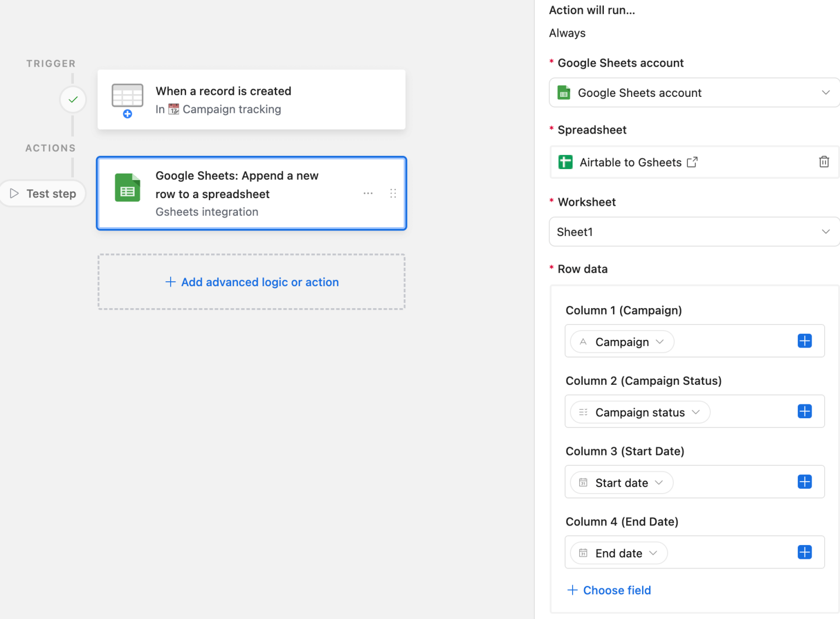The height and width of the screenshot is (619, 840).
Task: Click the Campaign tracking table label in the trigger
Action: click(x=231, y=109)
